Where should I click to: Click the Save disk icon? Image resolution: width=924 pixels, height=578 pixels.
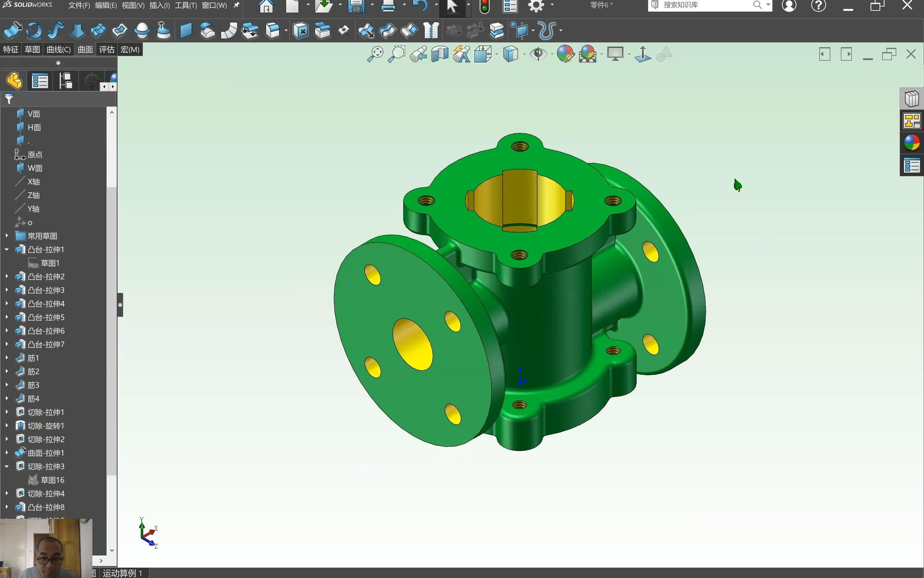[356, 6]
